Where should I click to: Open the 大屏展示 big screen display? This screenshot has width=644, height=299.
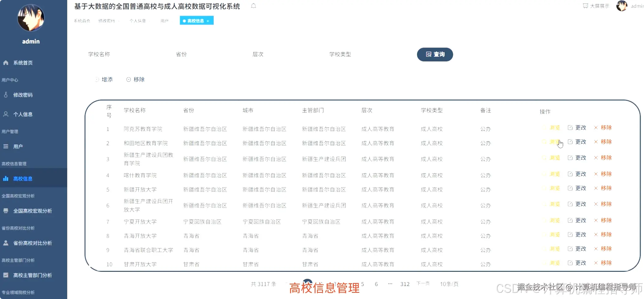(596, 6)
